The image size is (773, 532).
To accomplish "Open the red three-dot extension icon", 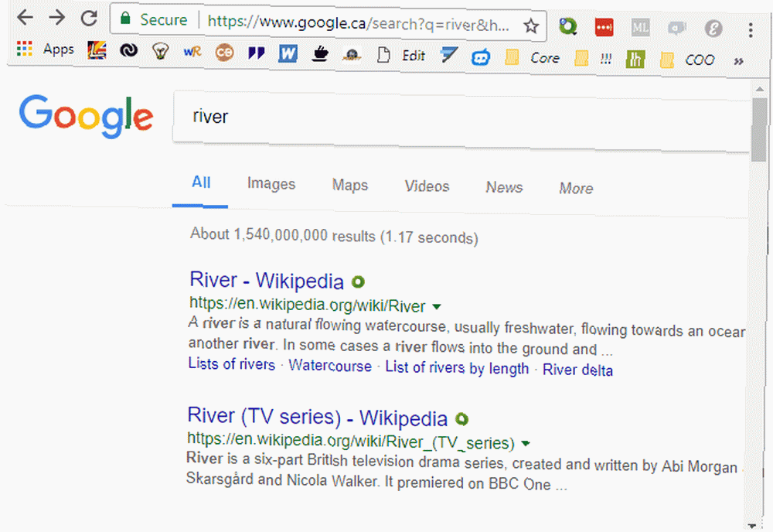I will pos(604,27).
